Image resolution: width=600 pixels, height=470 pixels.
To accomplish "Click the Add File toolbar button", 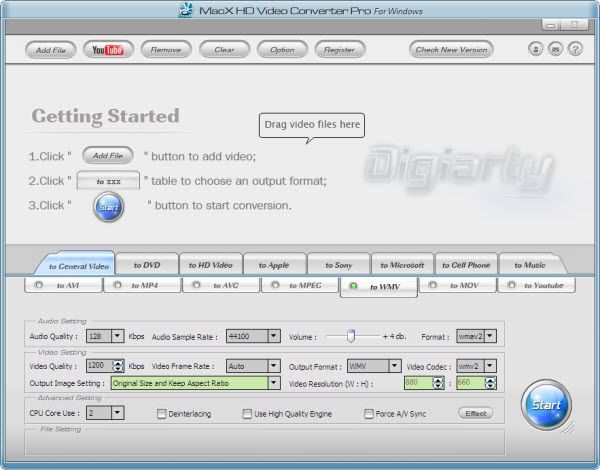I will point(50,49).
